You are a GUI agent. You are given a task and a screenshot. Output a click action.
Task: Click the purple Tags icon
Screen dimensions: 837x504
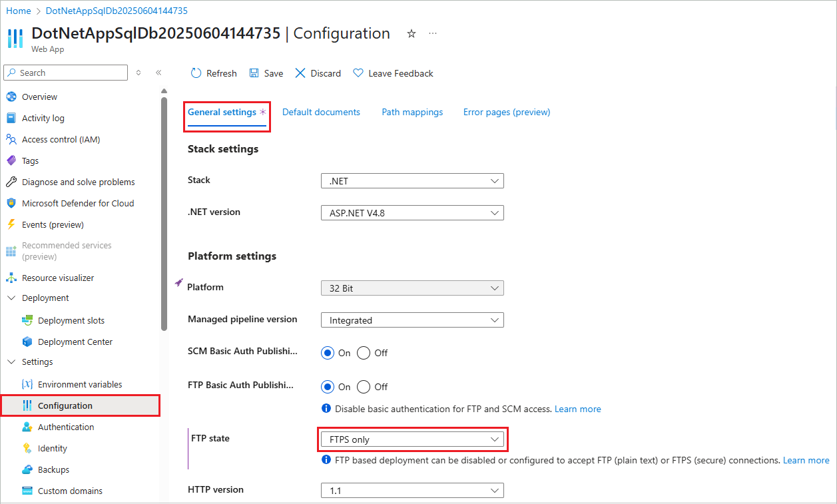click(11, 160)
